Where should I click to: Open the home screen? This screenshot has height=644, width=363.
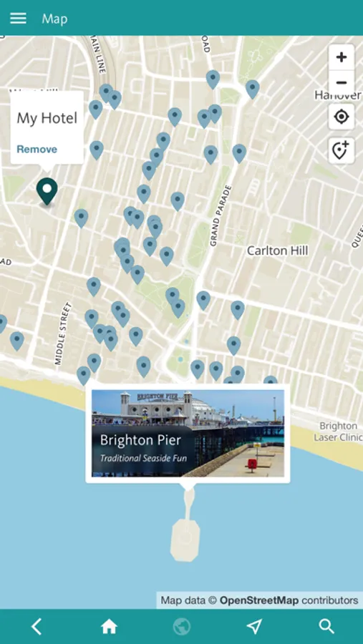109,627
